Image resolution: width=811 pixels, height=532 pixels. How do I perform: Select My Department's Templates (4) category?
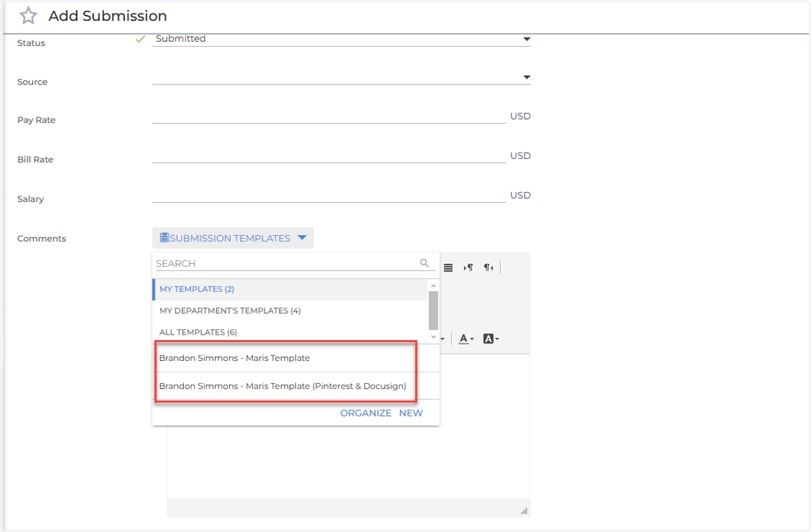pyautogui.click(x=291, y=311)
